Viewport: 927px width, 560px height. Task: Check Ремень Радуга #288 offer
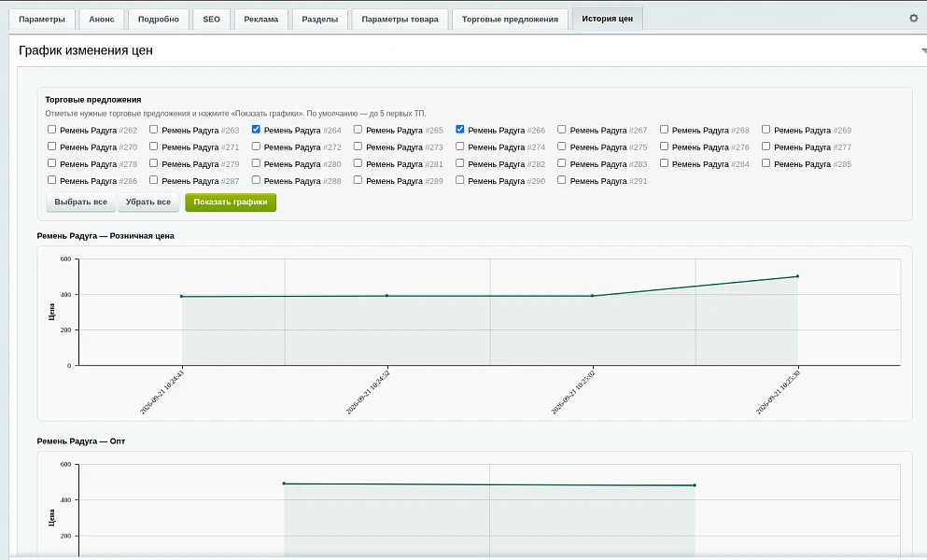(256, 180)
